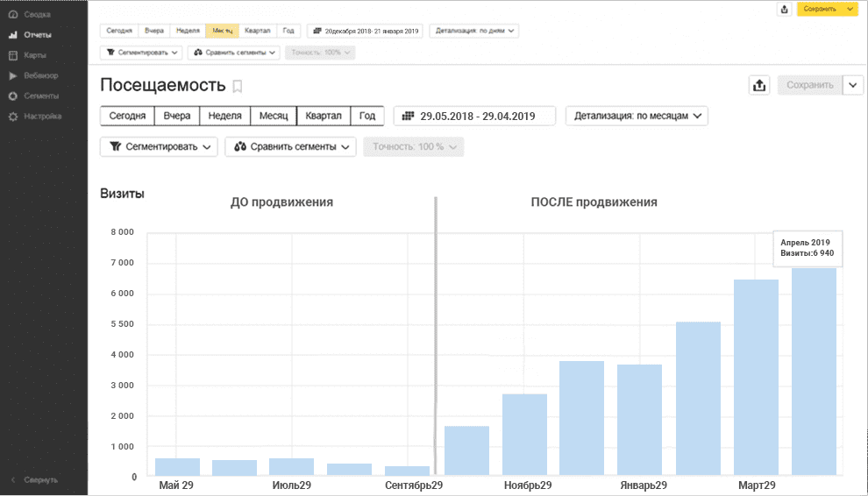
Task: Open Настройка gear in sidebar
Action: [x=13, y=117]
